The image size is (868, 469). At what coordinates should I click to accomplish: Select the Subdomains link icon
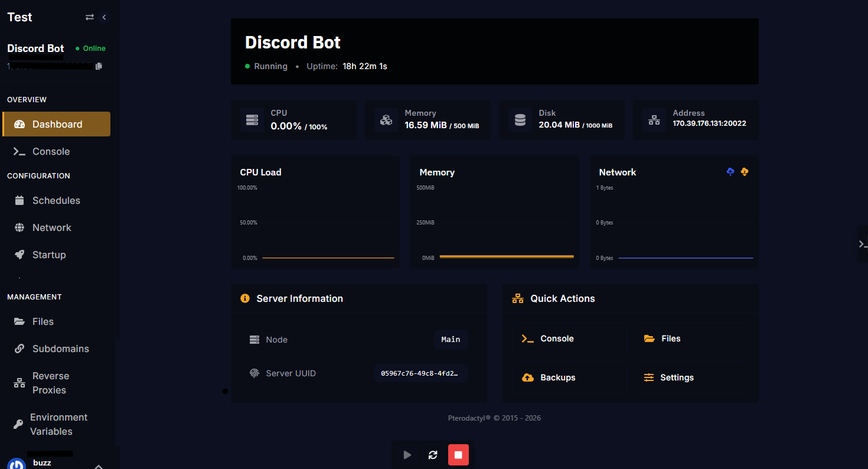point(18,349)
